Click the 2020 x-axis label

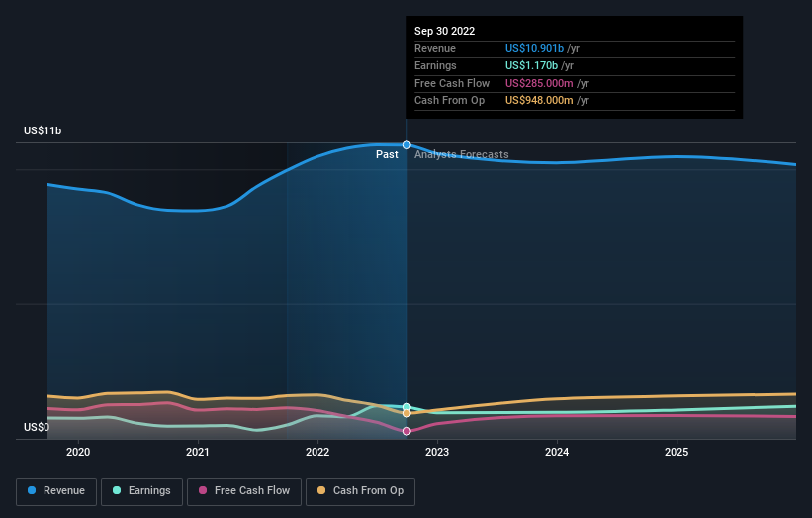(78, 453)
